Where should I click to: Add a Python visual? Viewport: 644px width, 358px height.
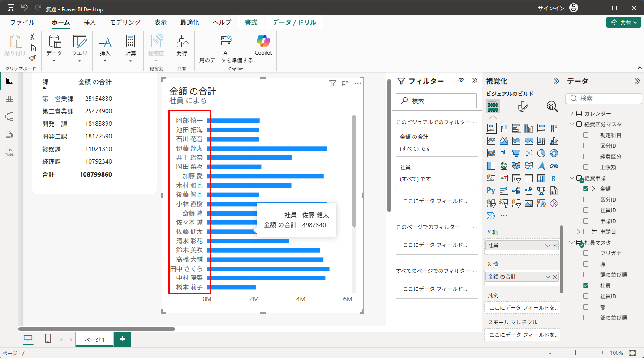pos(491,191)
